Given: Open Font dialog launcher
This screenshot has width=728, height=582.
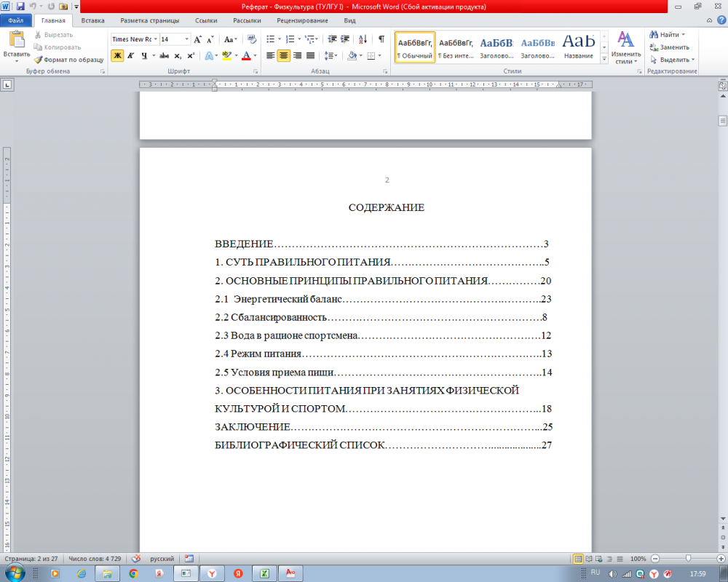Looking at the screenshot, I should coord(256,71).
